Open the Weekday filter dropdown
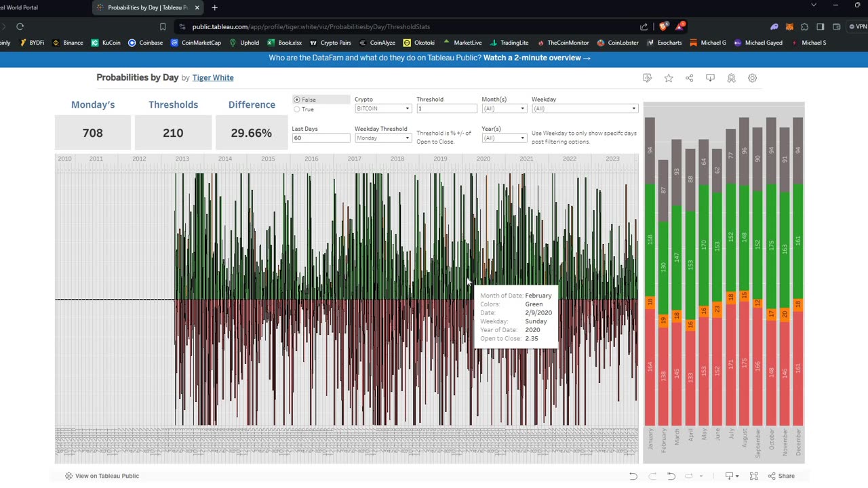 pos(585,108)
